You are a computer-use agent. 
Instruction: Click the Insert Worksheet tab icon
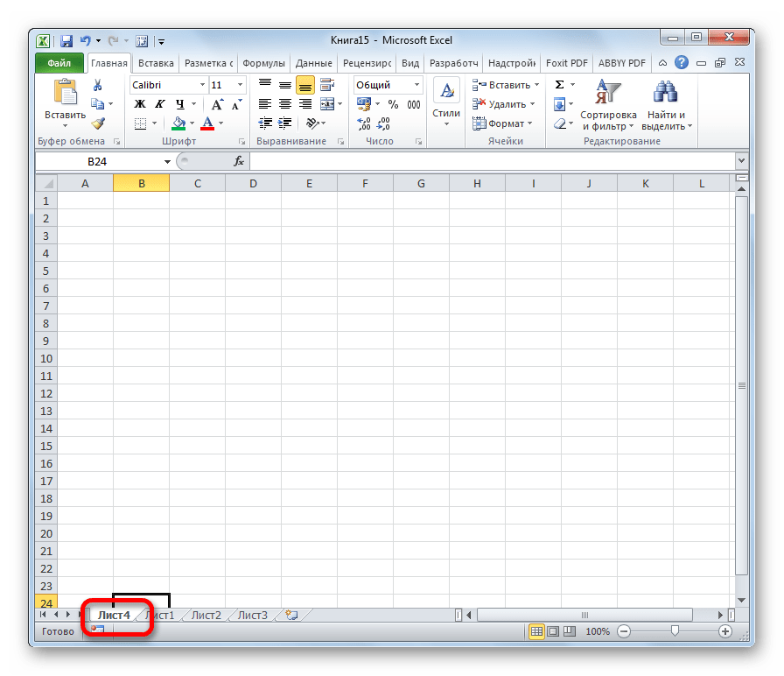pos(291,615)
